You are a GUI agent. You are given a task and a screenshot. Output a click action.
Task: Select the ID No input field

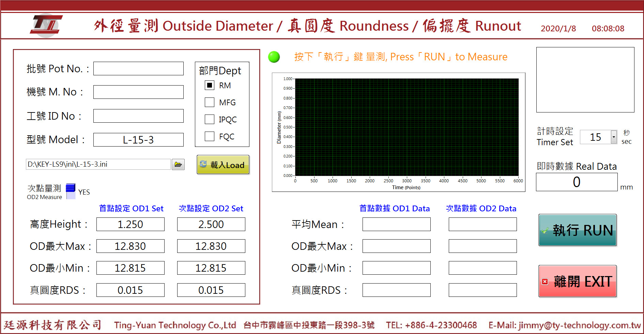(x=138, y=116)
